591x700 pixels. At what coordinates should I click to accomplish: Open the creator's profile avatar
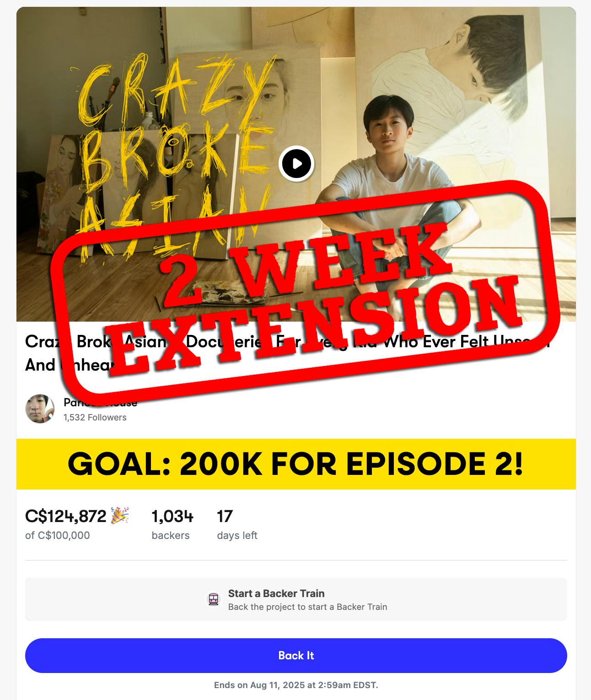(x=40, y=409)
